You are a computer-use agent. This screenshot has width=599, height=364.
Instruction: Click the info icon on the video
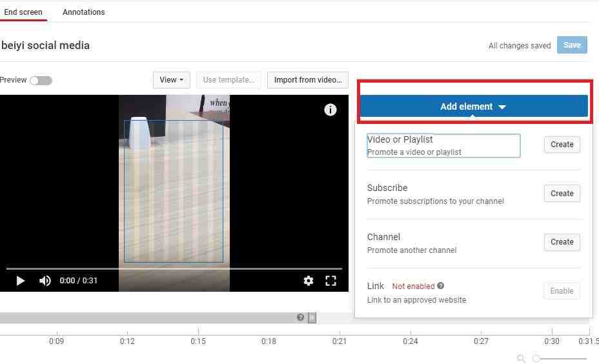pyautogui.click(x=330, y=110)
